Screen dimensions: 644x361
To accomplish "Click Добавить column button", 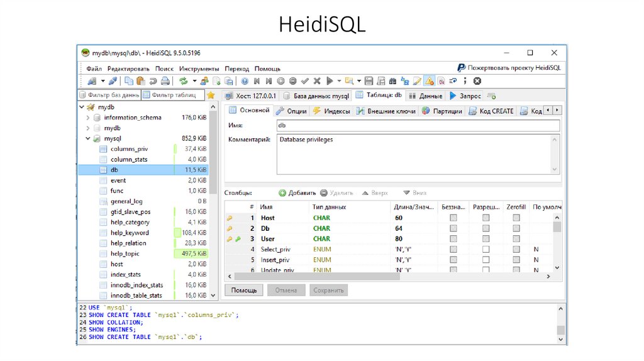I will [297, 192].
